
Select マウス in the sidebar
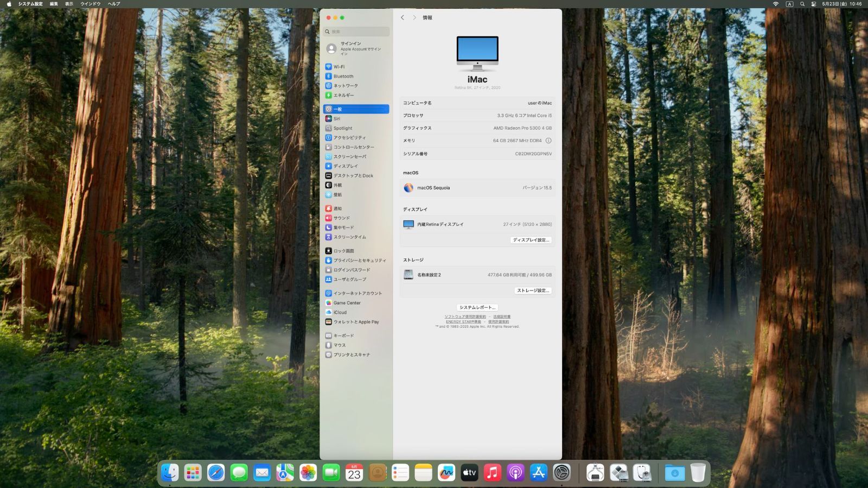point(356,345)
